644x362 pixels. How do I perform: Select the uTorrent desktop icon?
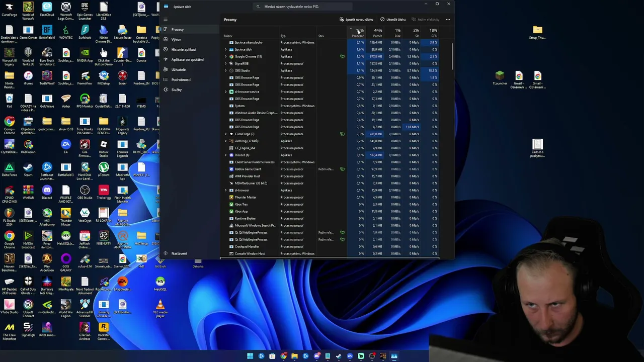coord(104,169)
